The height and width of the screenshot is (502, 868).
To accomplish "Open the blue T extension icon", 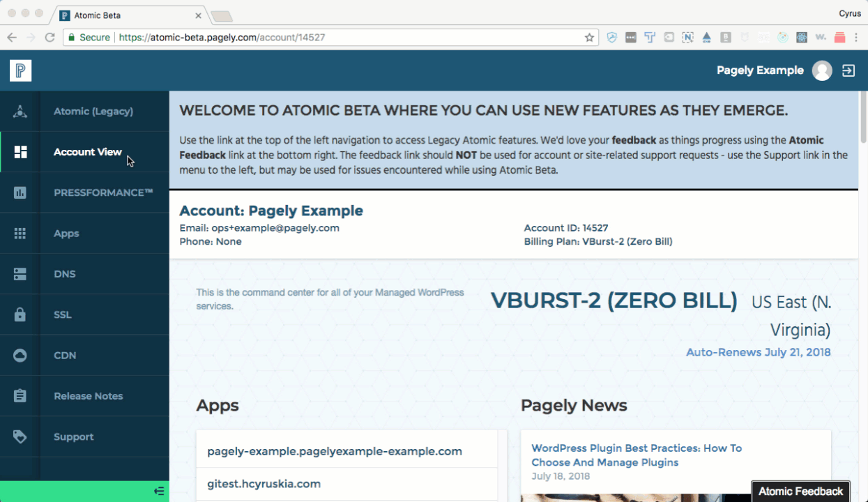I will tap(650, 38).
